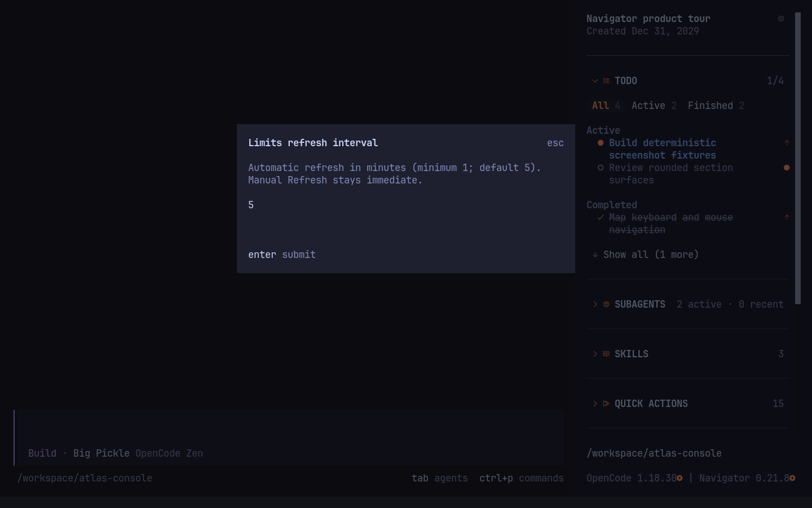Click the up arrow beside Build deterministic fixtures

(787, 143)
